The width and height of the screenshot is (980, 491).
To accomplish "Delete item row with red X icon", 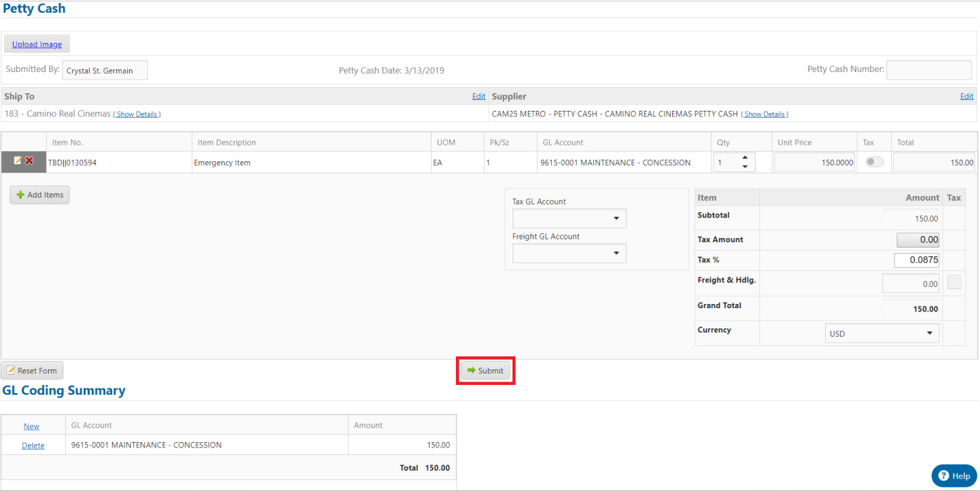I will pyautogui.click(x=29, y=161).
